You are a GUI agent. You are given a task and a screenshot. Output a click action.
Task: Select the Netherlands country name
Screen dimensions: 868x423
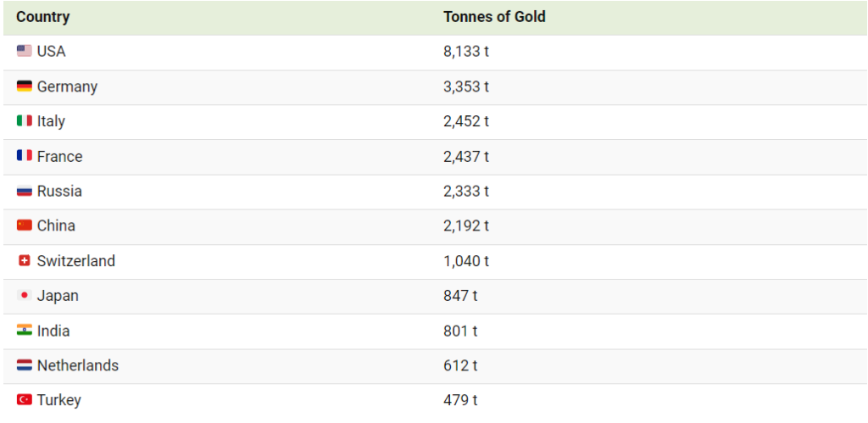[78, 365]
